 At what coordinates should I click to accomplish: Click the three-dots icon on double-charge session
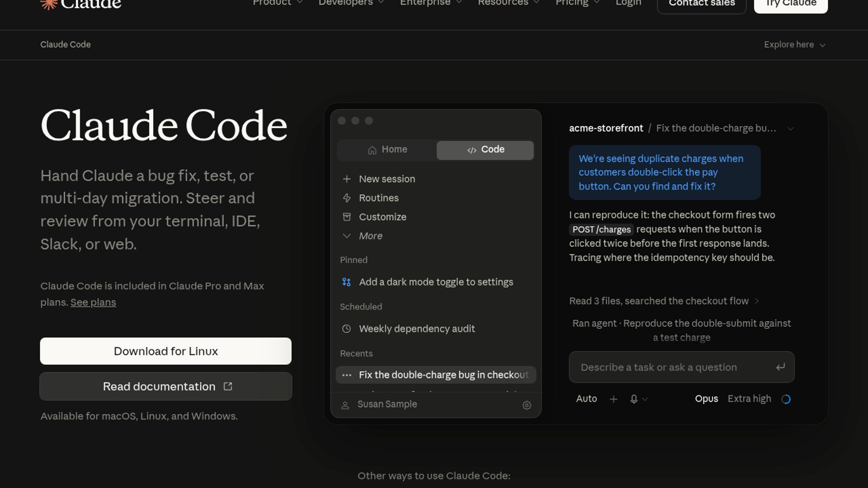[347, 375]
